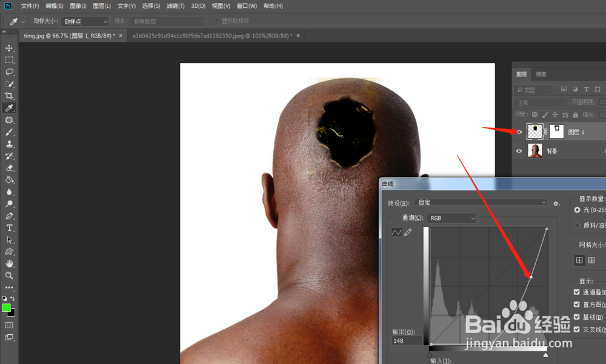Screen dimensions: 606x364
Task: Toggle the 直方图 checkbox
Action: 577,305
